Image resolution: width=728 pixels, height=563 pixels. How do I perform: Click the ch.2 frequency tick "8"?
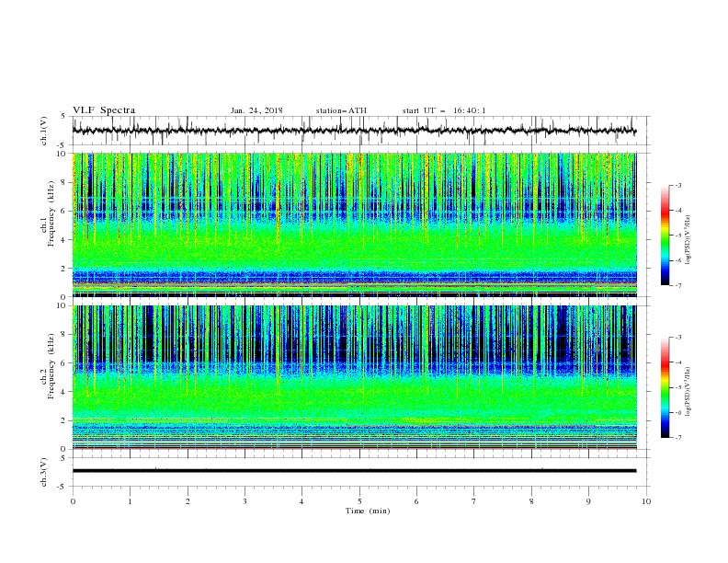(65, 335)
